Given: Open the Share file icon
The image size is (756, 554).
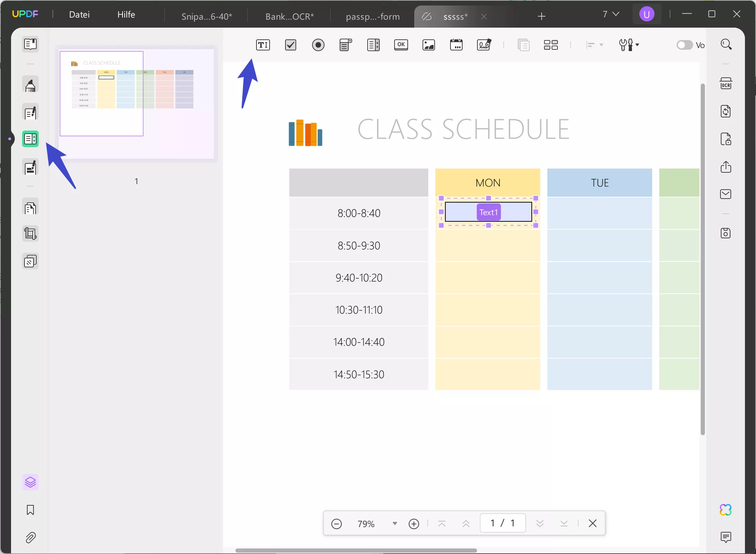Looking at the screenshot, I should (x=726, y=167).
